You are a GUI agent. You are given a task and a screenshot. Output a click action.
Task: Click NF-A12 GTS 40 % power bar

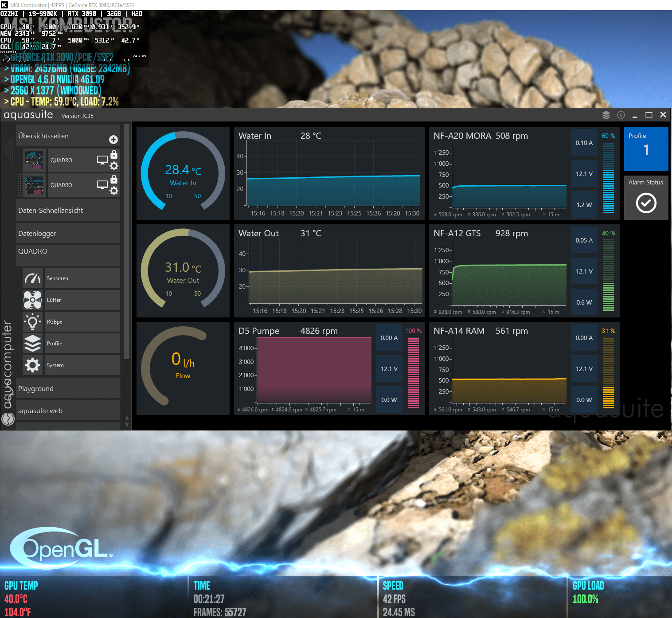[609, 275]
